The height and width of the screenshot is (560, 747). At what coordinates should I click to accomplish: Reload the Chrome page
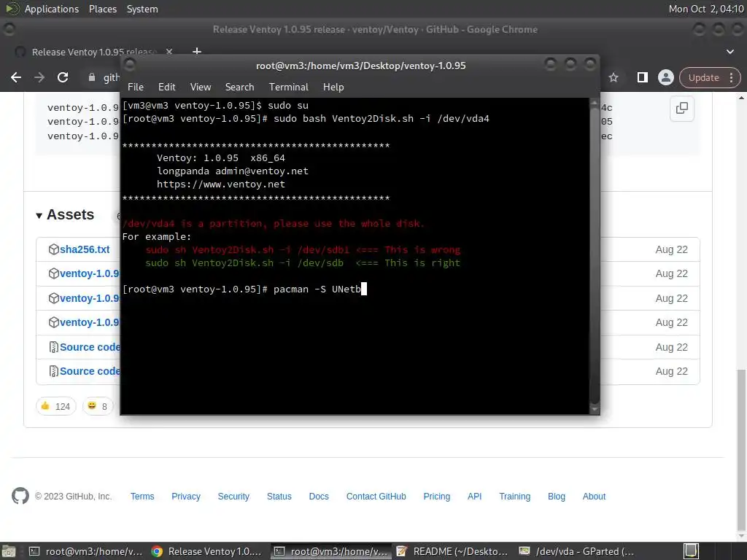[x=63, y=77]
